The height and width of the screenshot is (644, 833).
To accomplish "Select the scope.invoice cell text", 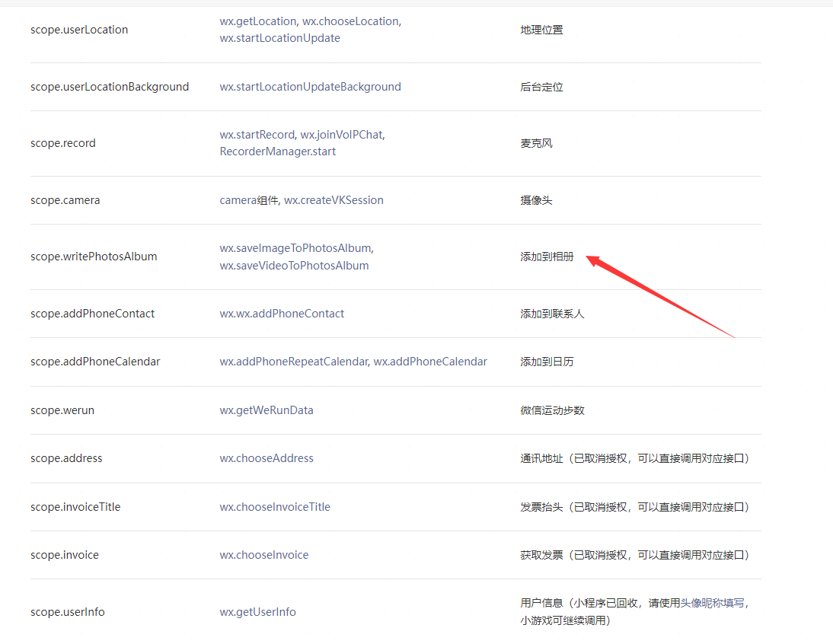I will [x=65, y=555].
